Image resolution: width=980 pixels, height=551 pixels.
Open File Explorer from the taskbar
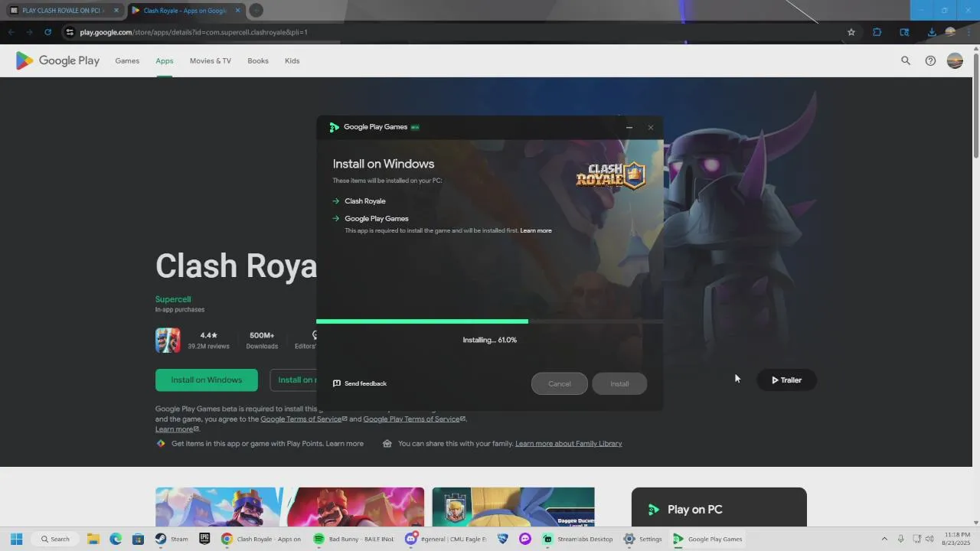point(93,539)
